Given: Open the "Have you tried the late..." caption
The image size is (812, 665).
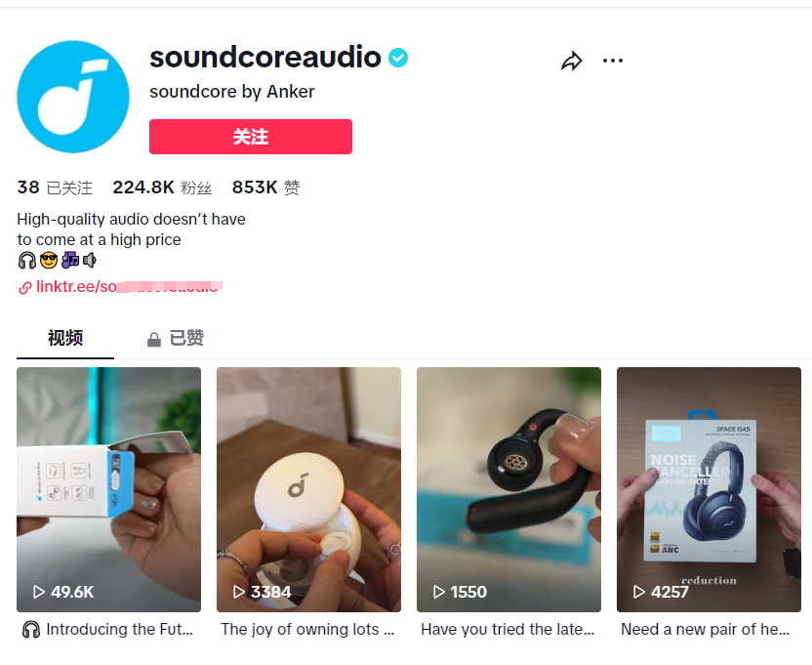Looking at the screenshot, I should pyautogui.click(x=507, y=629).
